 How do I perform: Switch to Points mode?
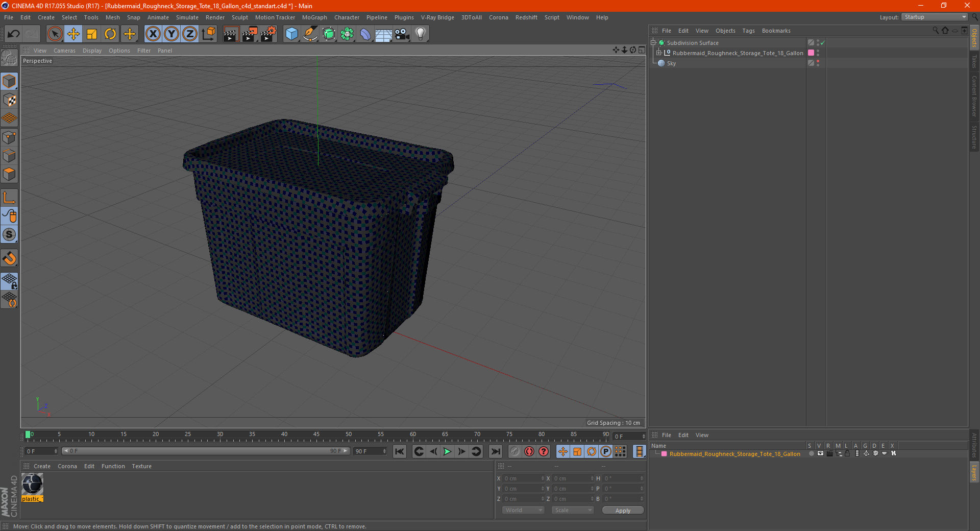pos(9,137)
